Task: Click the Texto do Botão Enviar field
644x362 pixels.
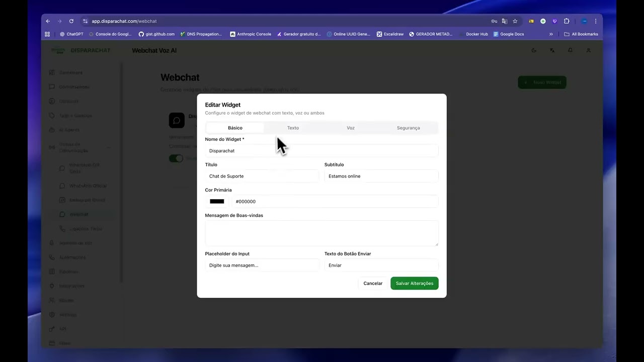Action: click(x=381, y=265)
